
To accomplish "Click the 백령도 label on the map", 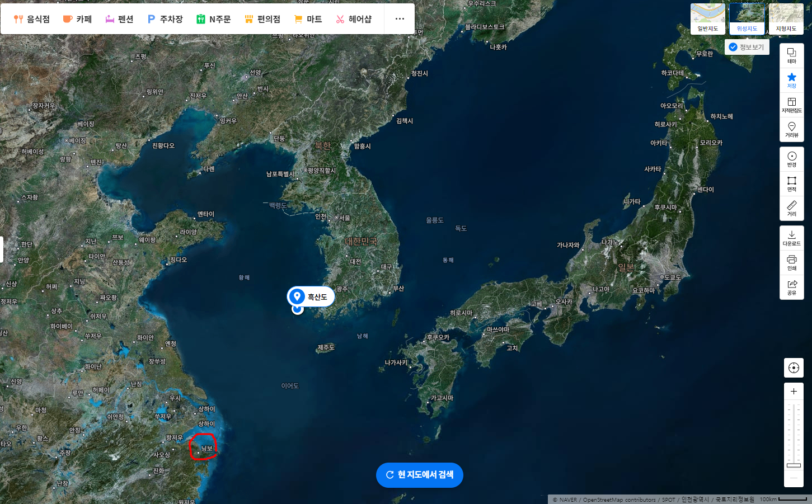I will 278,206.
